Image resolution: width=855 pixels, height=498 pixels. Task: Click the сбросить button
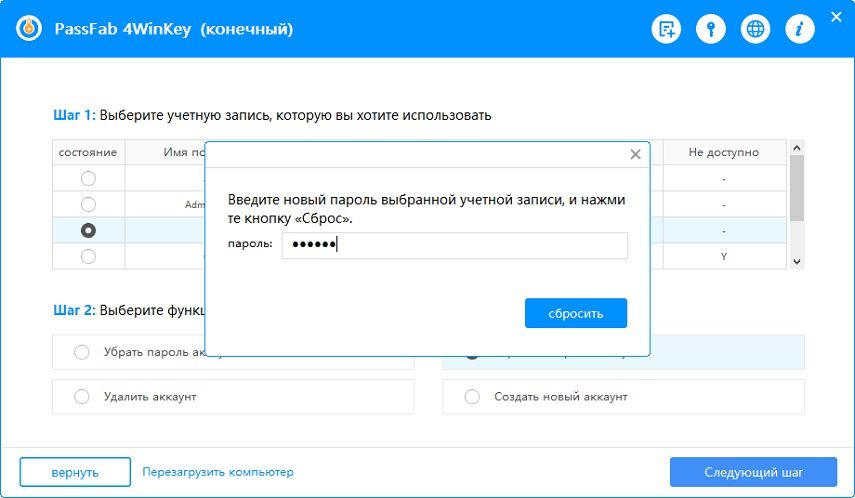(x=576, y=313)
